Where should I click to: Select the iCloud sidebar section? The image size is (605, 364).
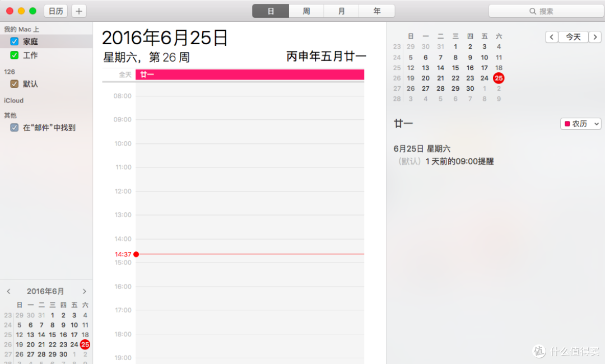[14, 101]
